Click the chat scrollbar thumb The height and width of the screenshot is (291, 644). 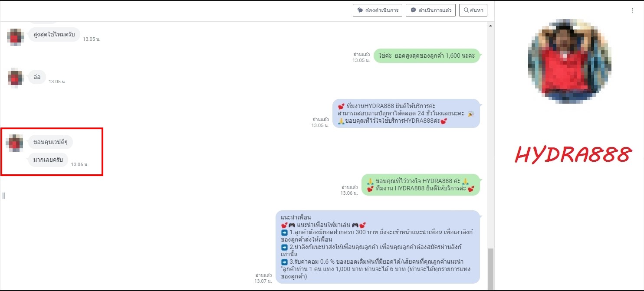point(491,269)
